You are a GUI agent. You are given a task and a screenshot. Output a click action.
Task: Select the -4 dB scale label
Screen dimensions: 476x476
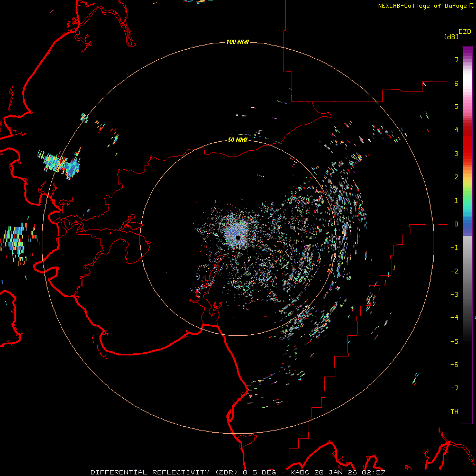454,318
